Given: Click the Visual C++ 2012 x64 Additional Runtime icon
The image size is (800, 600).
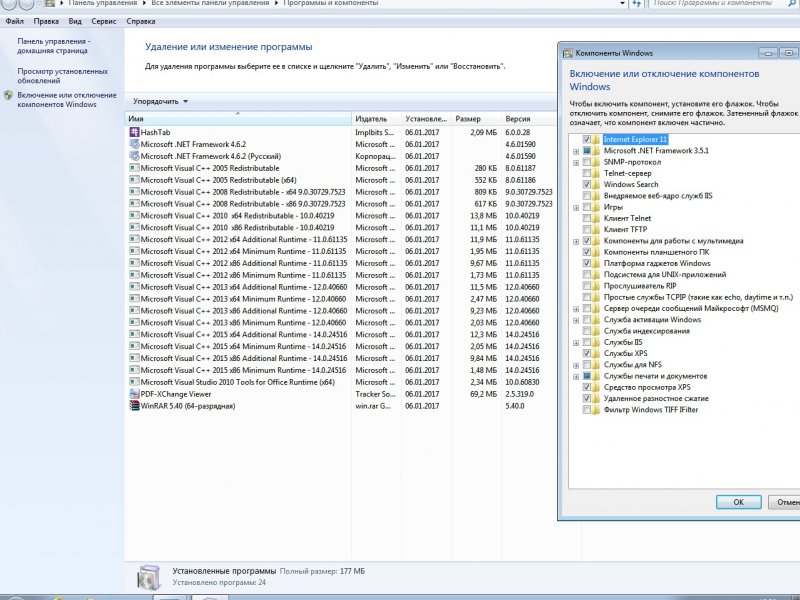Looking at the screenshot, I should click(134, 239).
